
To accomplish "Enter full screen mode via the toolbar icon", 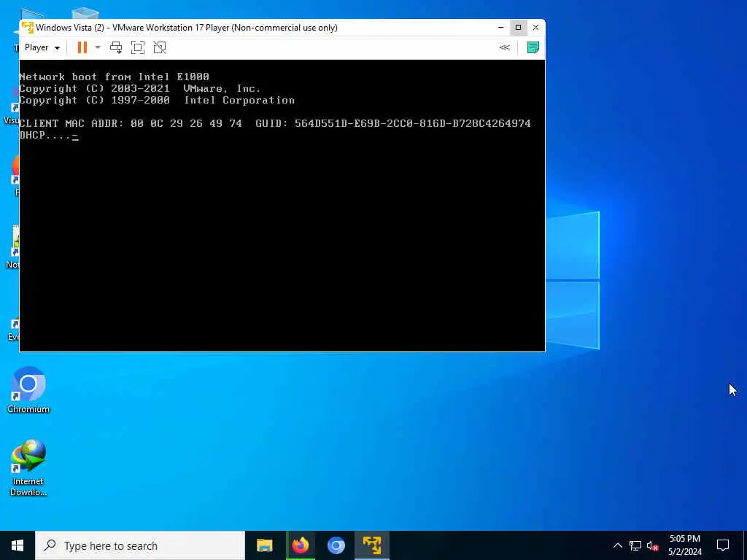I will (x=138, y=47).
